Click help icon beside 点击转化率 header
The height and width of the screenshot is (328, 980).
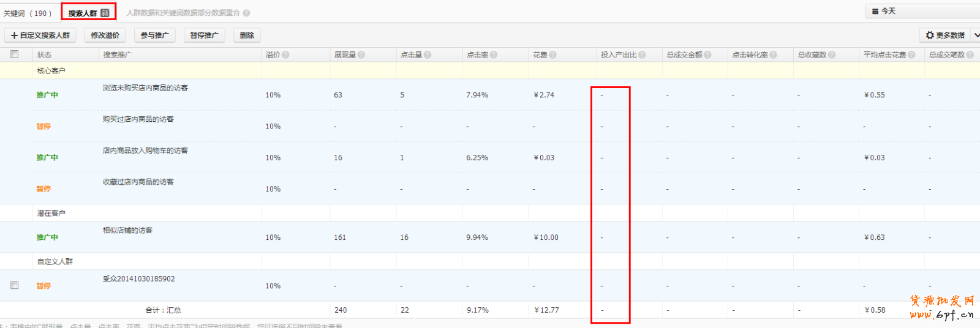(773, 55)
